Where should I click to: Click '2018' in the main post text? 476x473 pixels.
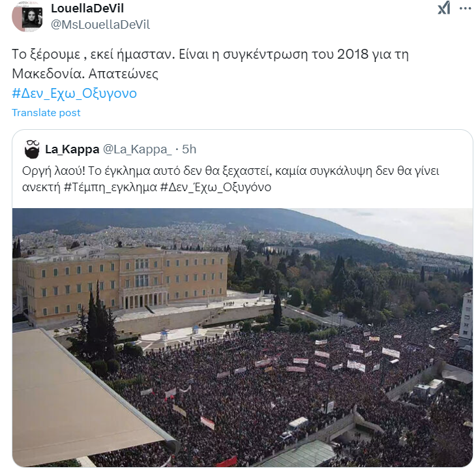pyautogui.click(x=353, y=54)
